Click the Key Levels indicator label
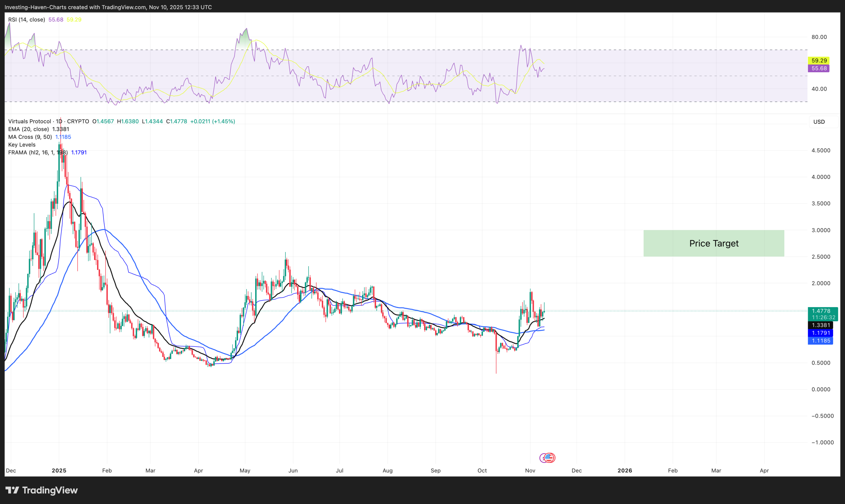 coord(21,145)
